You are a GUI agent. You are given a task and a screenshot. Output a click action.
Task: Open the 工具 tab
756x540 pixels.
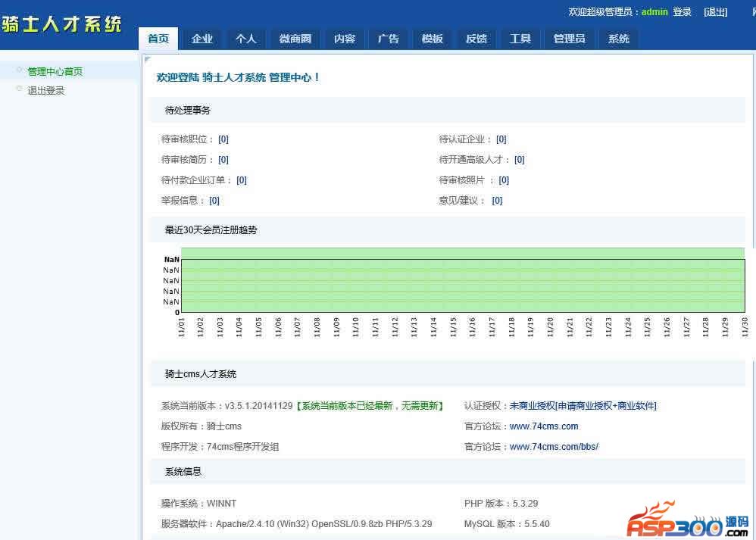point(520,39)
